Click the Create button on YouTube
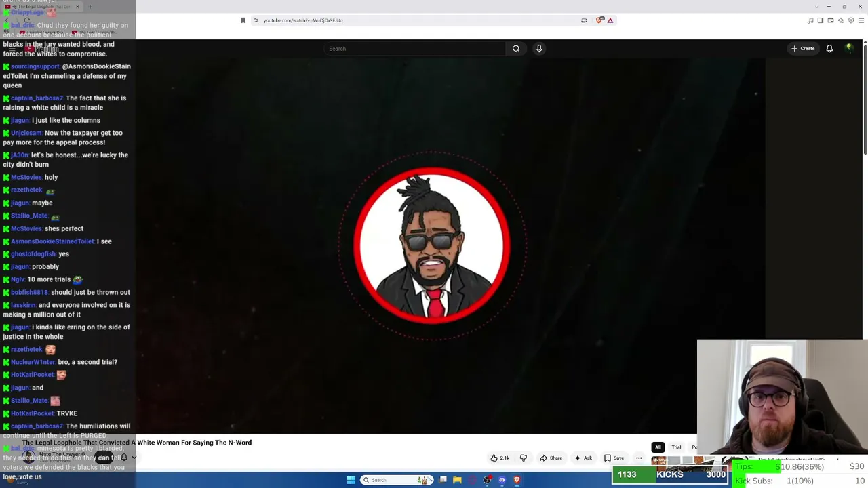Viewport: 868px width, 488px height. point(803,49)
